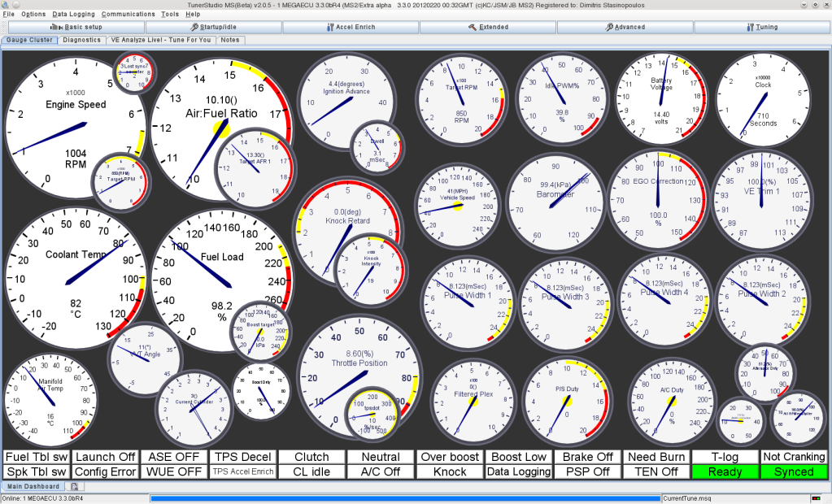Select the Fuel Load gauge
Image resolution: width=832 pixels, height=504 pixels.
click(x=221, y=280)
